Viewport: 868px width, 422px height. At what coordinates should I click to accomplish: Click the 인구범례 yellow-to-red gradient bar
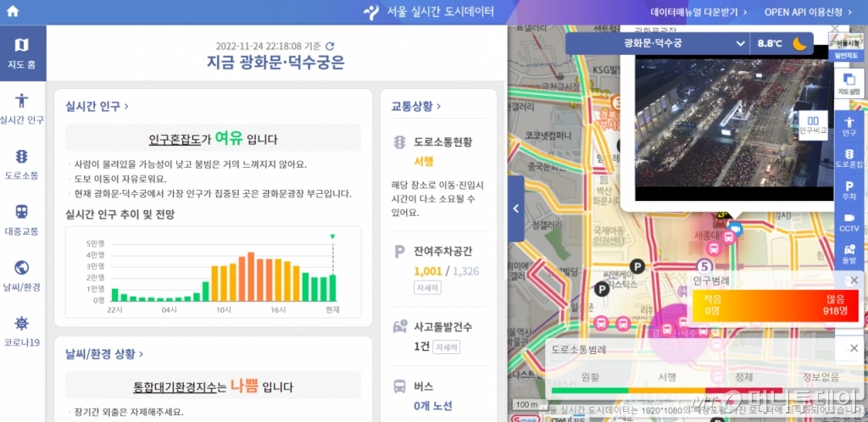pyautogui.click(x=775, y=306)
